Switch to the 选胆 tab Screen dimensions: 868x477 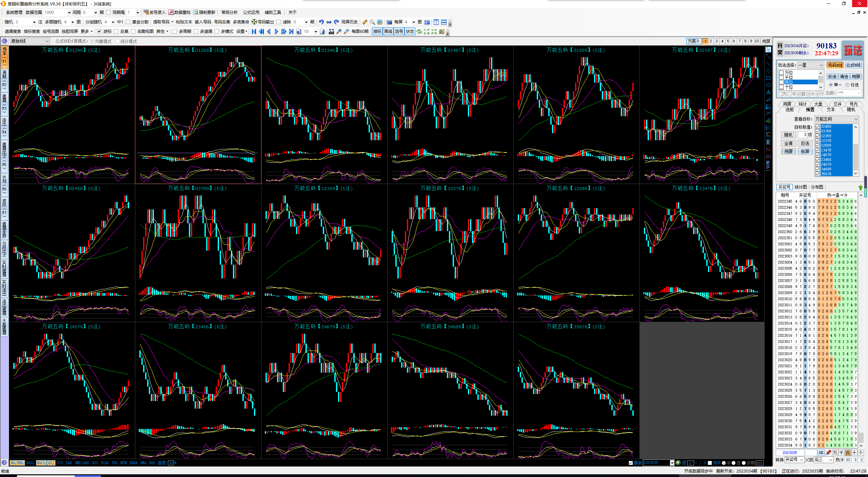789,109
